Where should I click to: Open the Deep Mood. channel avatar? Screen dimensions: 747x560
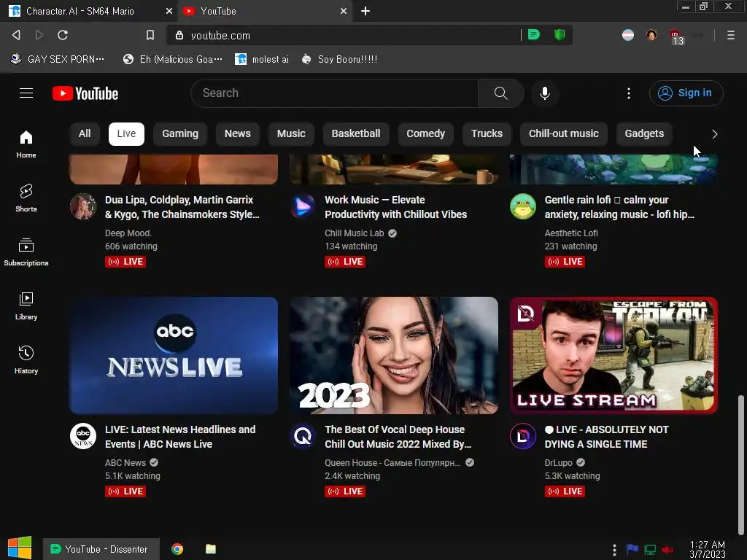(83, 206)
